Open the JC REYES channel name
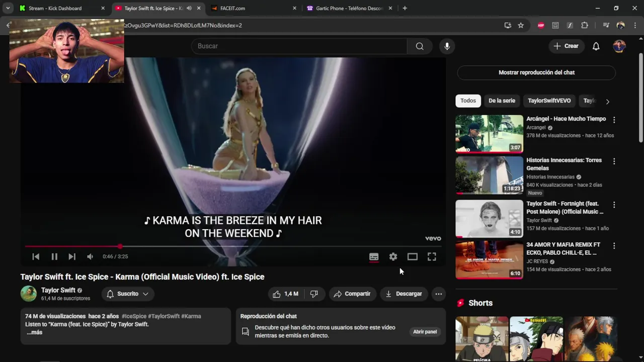This screenshot has height=362, width=644. pos(537,261)
